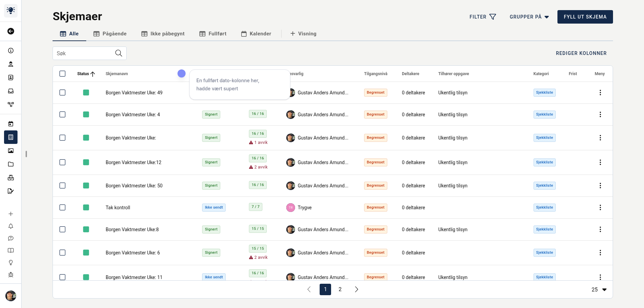Open the inbox tray icon in sidebar
Image resolution: width=644 pixels, height=308 pixels.
[x=11, y=91]
